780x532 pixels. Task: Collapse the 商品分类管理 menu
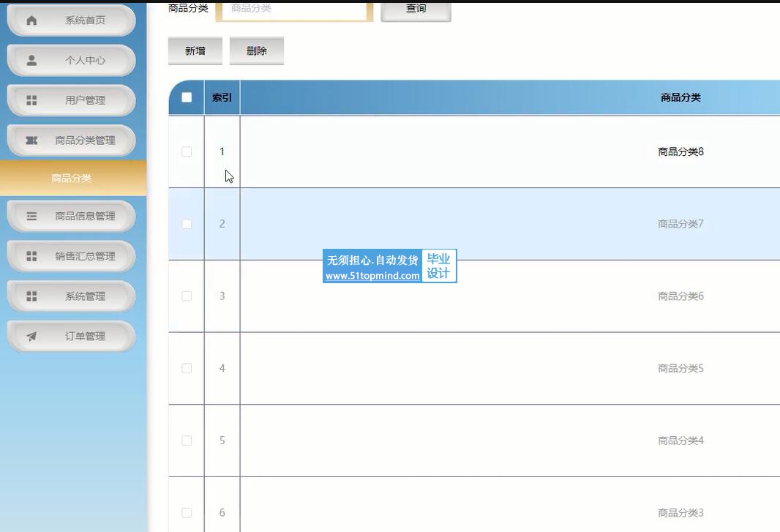71,141
